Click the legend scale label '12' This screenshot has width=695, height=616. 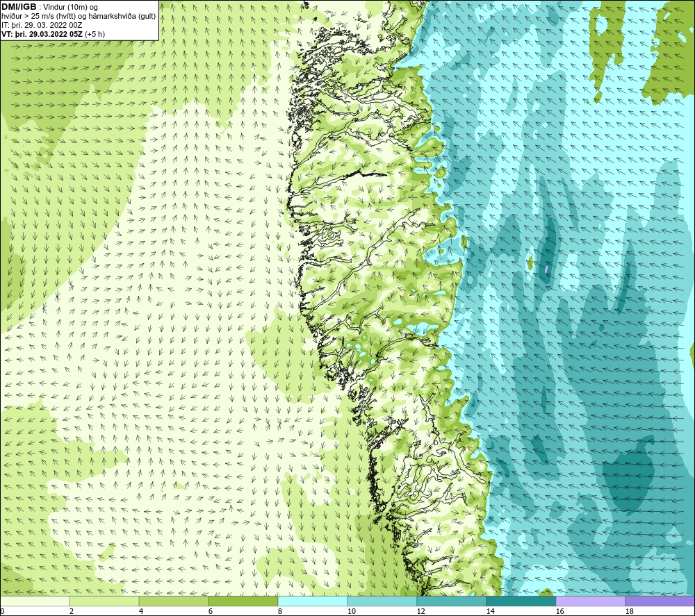[x=420, y=612]
